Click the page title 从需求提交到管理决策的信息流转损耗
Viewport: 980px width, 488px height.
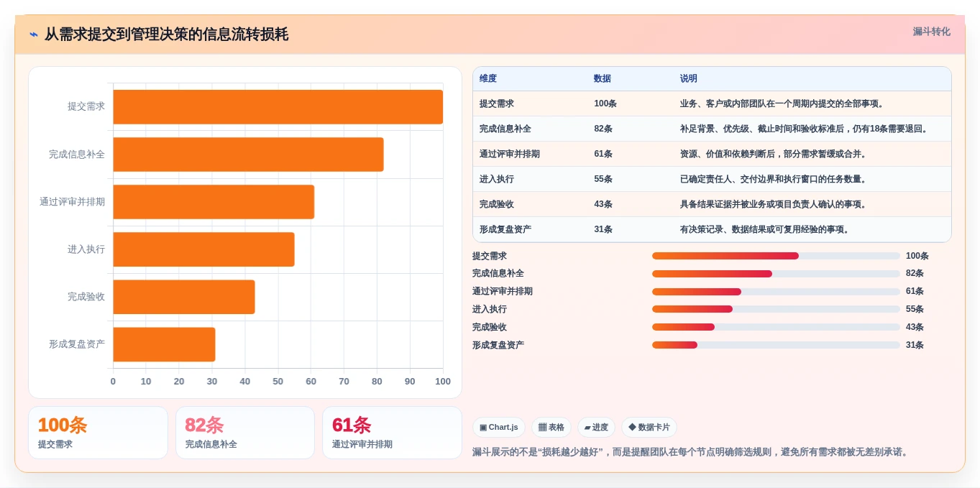pyautogui.click(x=167, y=34)
